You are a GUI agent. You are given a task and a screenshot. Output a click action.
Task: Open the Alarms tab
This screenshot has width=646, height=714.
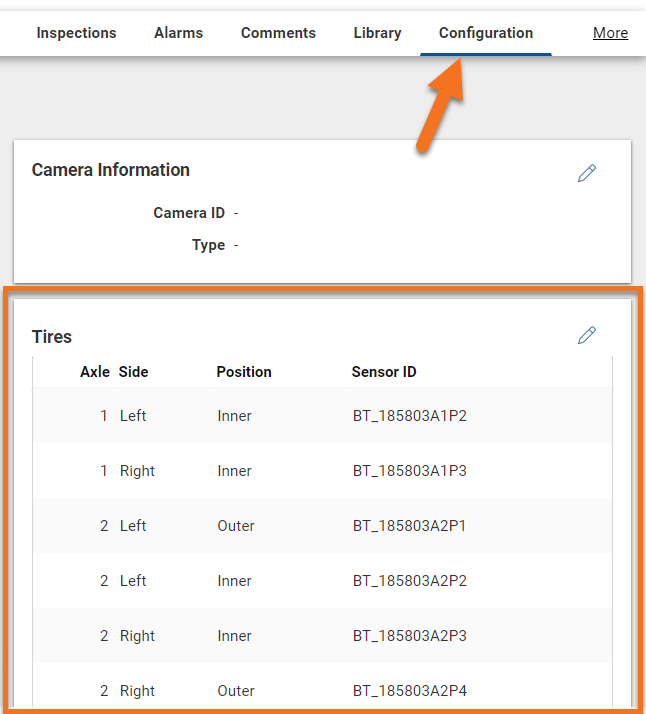178,33
